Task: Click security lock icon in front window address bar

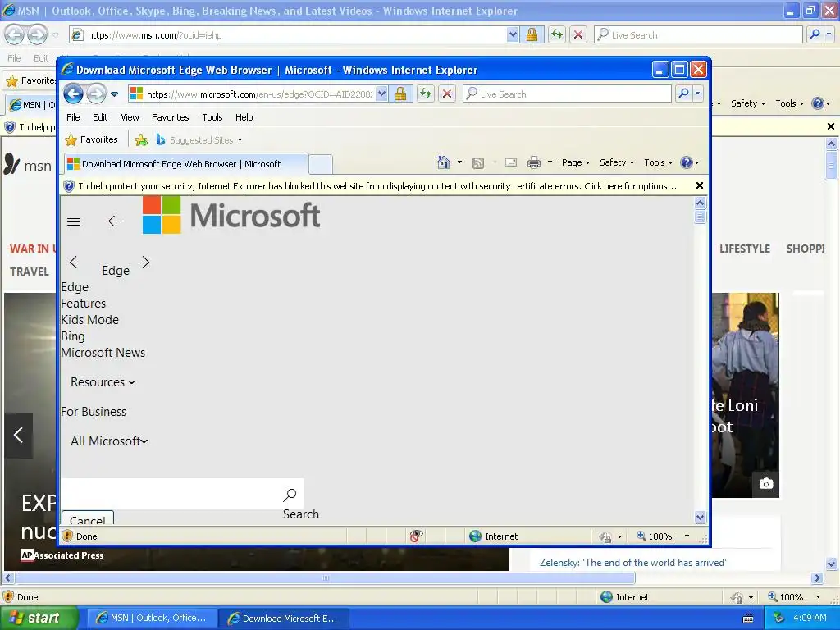Action: (x=400, y=94)
